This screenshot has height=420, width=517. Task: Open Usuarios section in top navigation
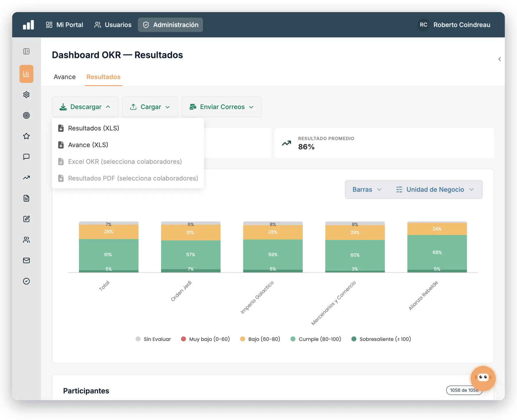point(113,25)
